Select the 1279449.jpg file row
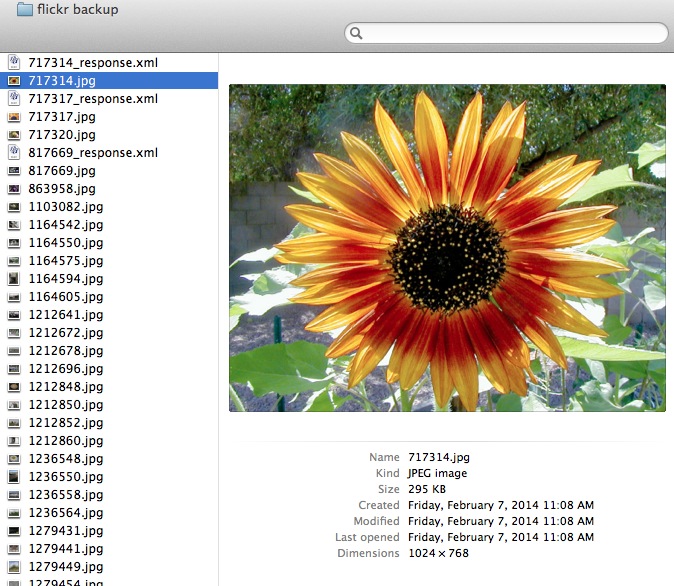The height and width of the screenshot is (586, 674). pyautogui.click(x=109, y=567)
